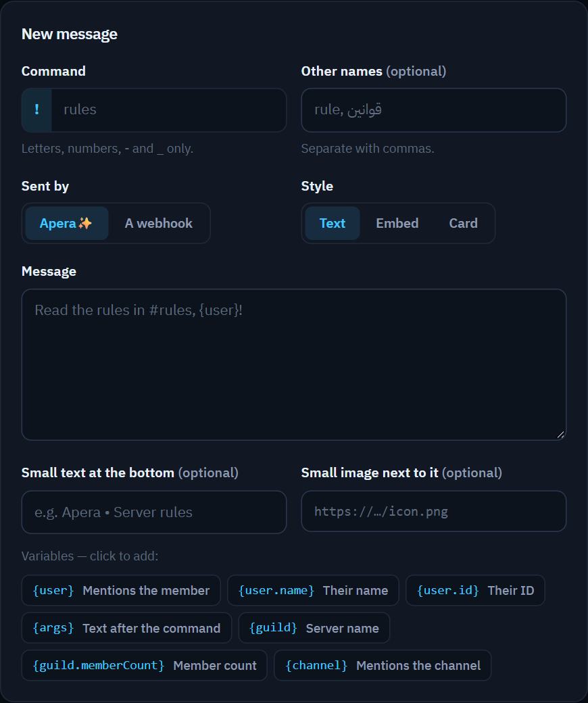588x703 pixels.
Task: Add the {guild.memberCount} variable
Action: 145,665
